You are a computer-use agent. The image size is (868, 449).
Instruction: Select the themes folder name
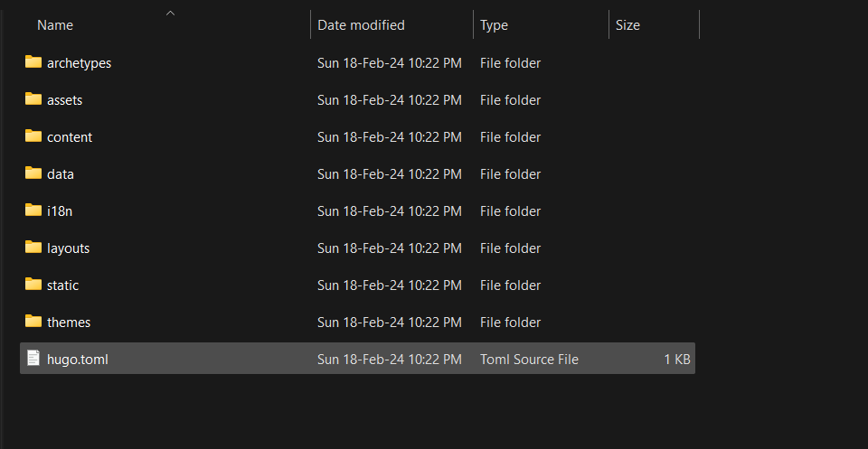pos(69,323)
